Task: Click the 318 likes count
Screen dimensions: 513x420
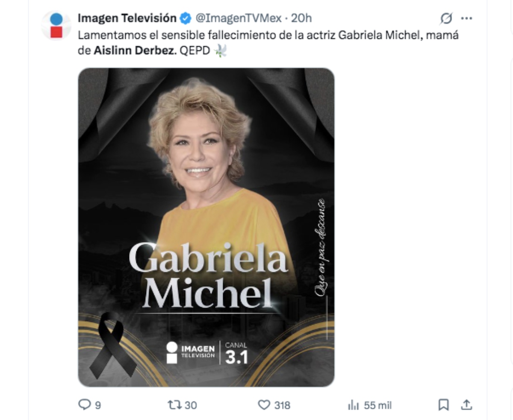Action: 282,405
